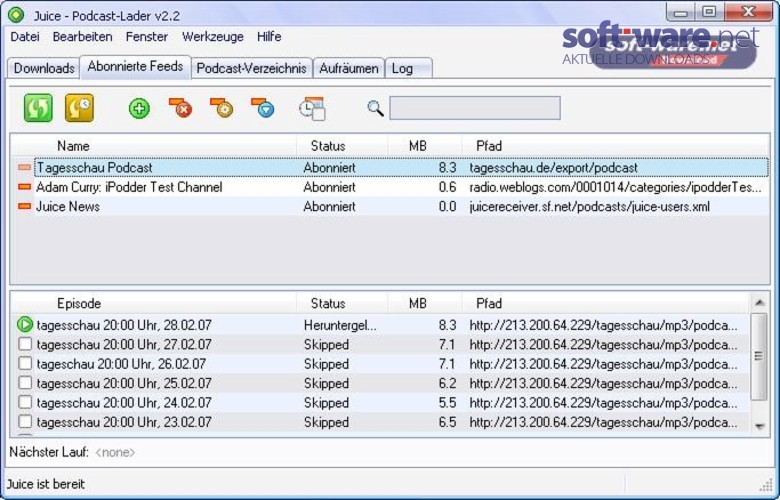The image size is (780, 500).
Task: Open the Hilfe menu
Action: (269, 37)
